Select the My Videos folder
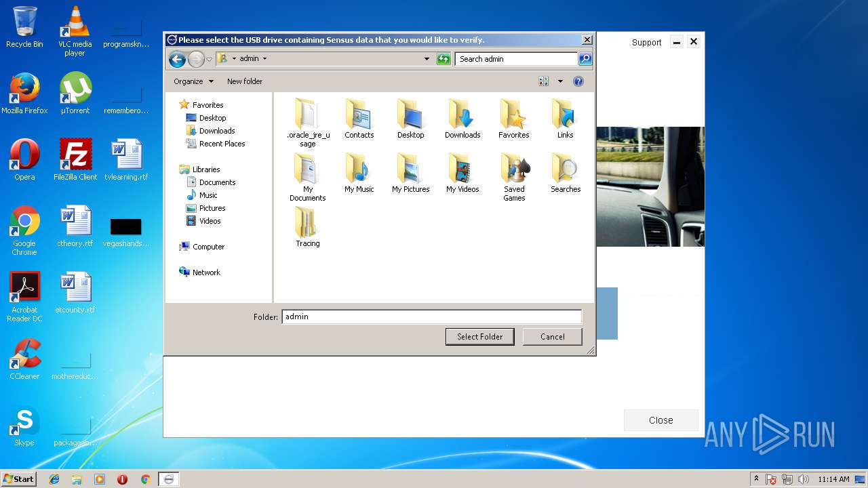The width and height of the screenshot is (868, 488). click(462, 173)
